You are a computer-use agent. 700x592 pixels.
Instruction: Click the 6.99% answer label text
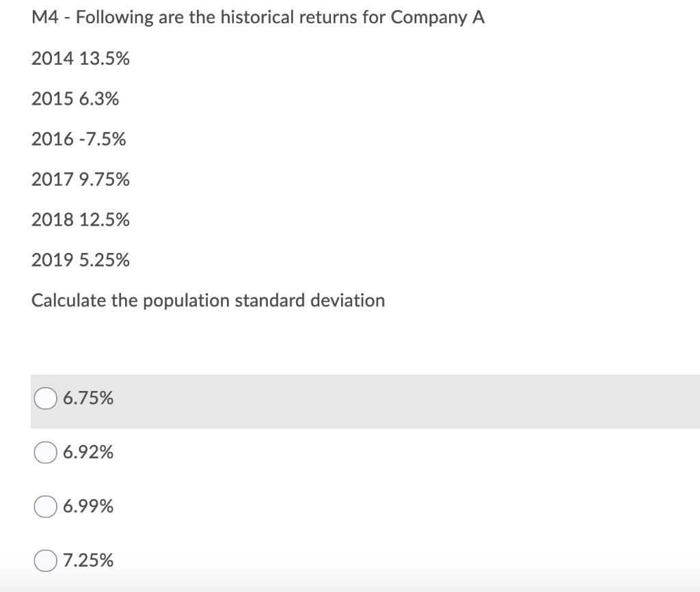point(88,507)
